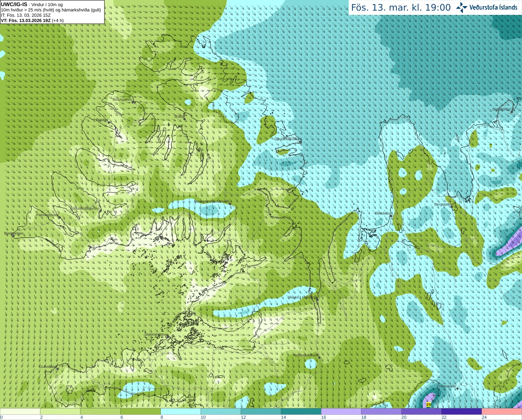Select the Gufuskálar station dot
Viewport: 522px width, 420px height.
coord(58,369)
